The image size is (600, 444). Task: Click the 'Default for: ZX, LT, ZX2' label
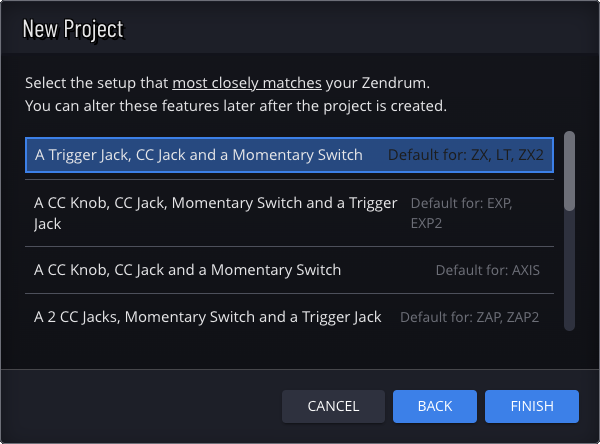(465, 156)
